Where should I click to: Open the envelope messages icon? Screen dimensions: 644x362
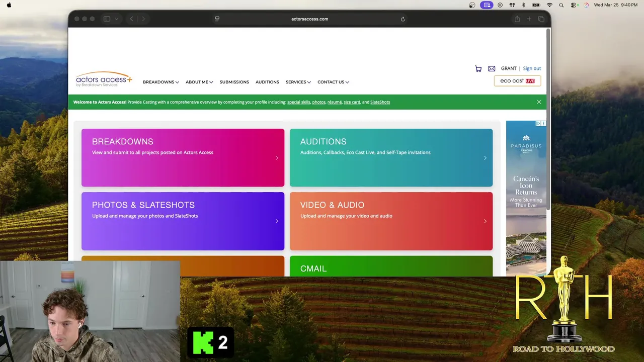[492, 69]
